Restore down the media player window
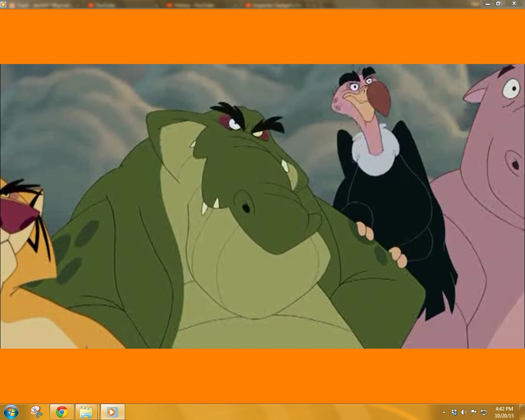 tap(498, 4)
